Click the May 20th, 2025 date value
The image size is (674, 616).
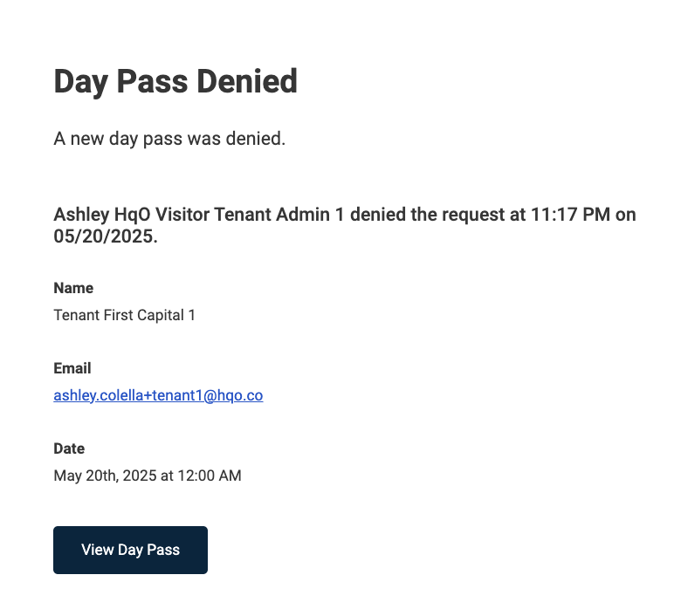pyautogui.click(x=148, y=476)
